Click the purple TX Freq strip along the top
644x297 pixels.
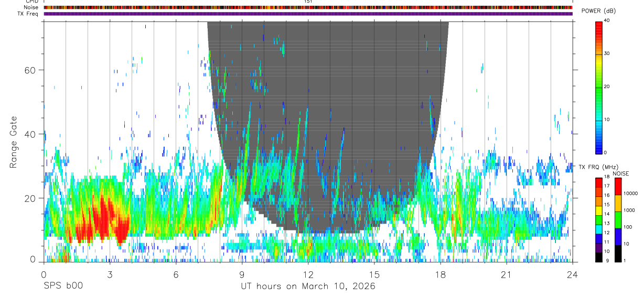[308, 14]
